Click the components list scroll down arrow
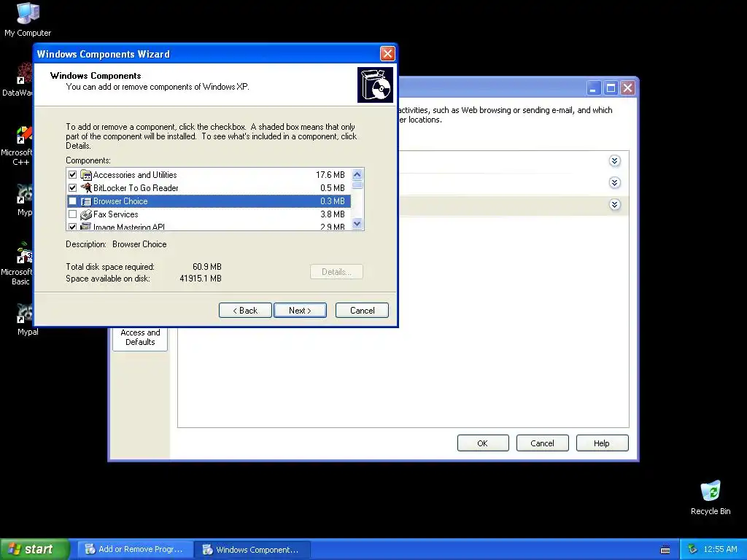 [x=357, y=223]
